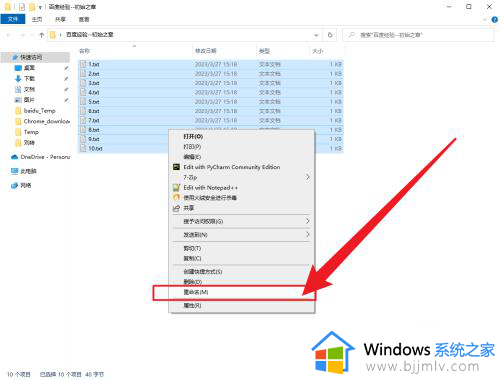Select the file named 7.txt
Viewport: 500px width, 380px height.
(x=94, y=120)
